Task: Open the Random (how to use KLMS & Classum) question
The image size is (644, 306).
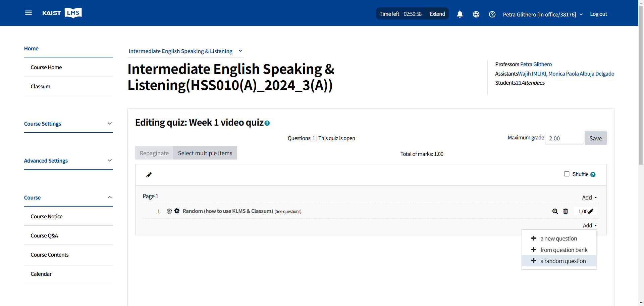Action: pos(228,211)
